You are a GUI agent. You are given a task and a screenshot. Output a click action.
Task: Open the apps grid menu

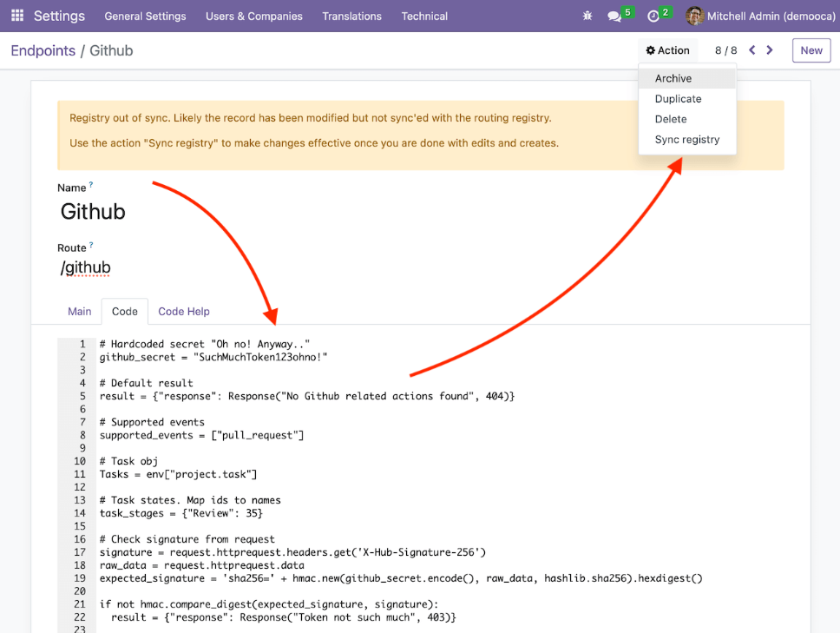17,16
